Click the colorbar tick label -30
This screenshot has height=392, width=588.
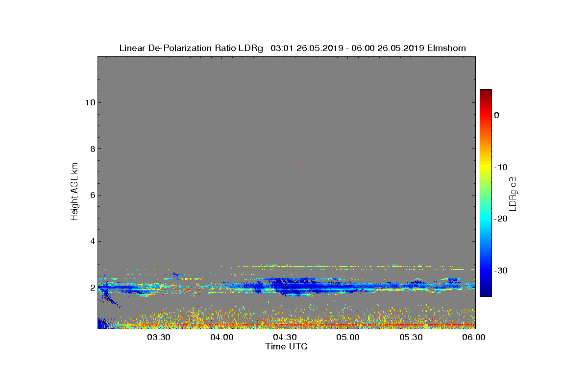click(x=500, y=270)
